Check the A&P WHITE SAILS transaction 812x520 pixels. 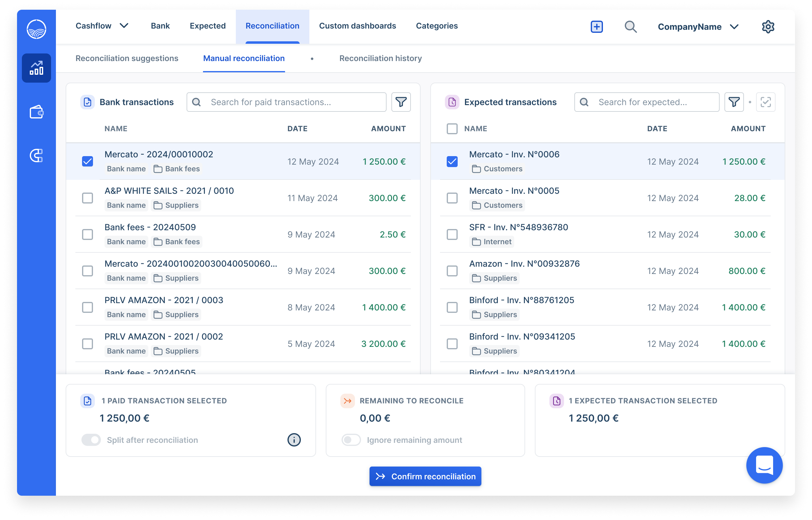coord(88,198)
